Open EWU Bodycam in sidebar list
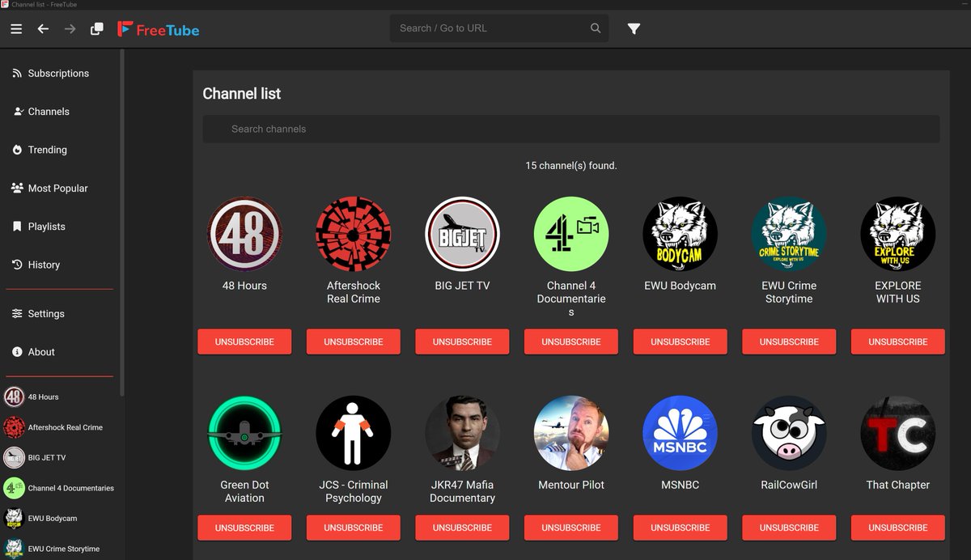 point(60,518)
